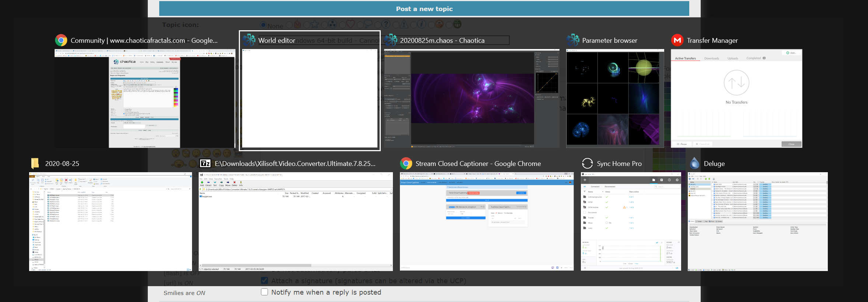868x302 pixels.
Task: Enable 'Notify me when a reply is posted'
Action: pyautogui.click(x=264, y=292)
